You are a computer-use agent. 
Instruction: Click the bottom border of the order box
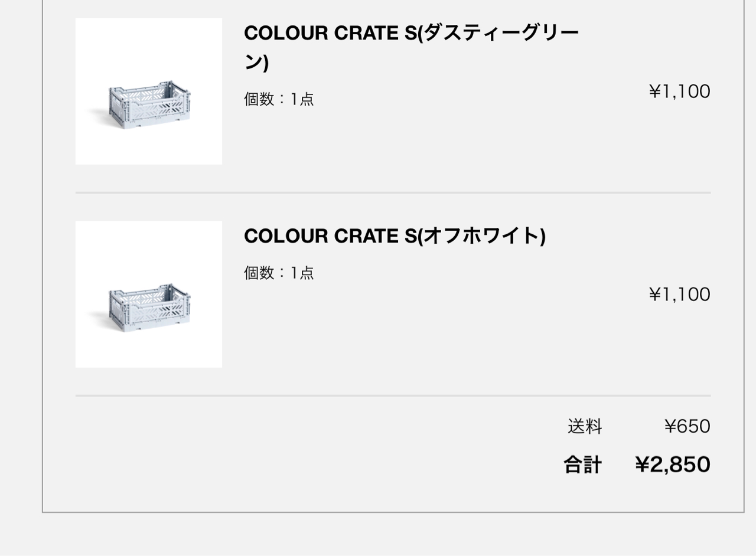(393, 512)
